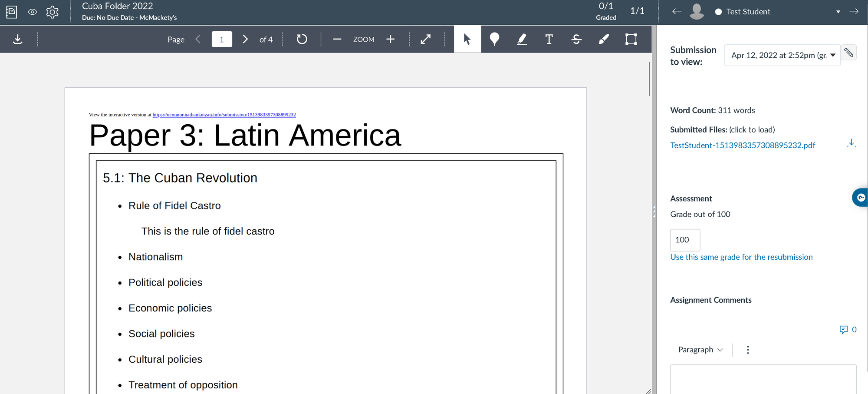
Task: Zoom out with the minus button
Action: pos(337,40)
